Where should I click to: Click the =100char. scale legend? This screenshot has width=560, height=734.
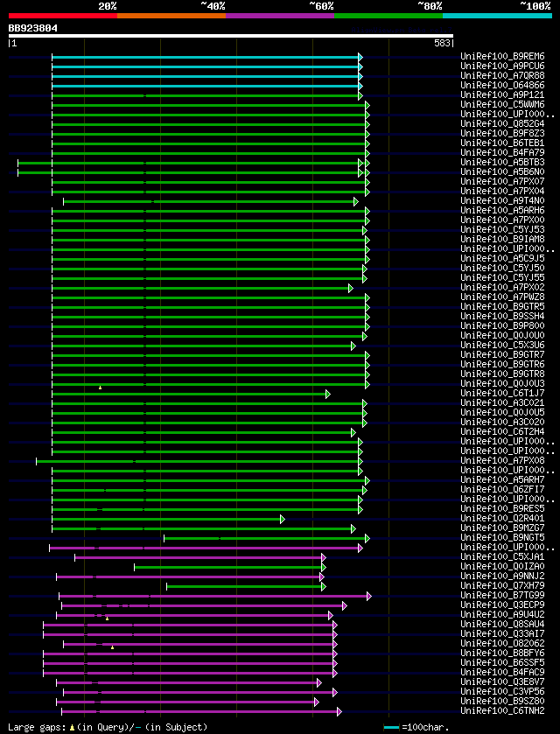point(416,728)
